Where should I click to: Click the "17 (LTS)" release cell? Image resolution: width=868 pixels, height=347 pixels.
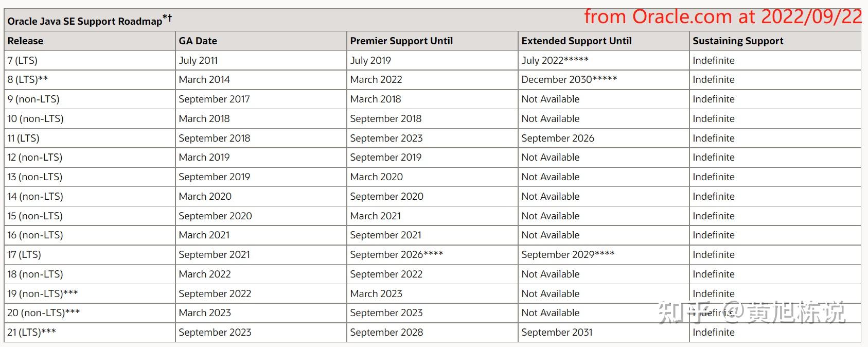24,254
